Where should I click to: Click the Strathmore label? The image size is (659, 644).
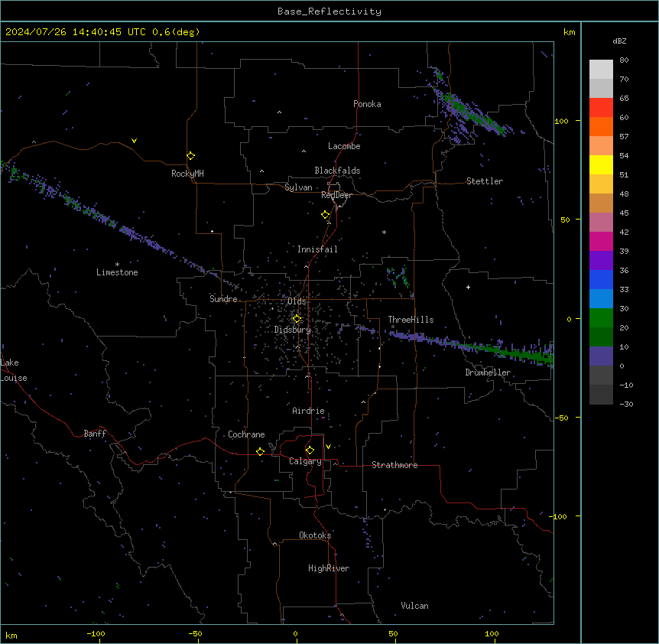tap(394, 465)
